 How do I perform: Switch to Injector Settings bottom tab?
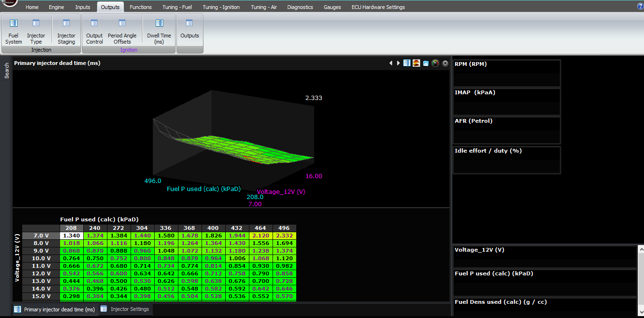click(x=125, y=309)
